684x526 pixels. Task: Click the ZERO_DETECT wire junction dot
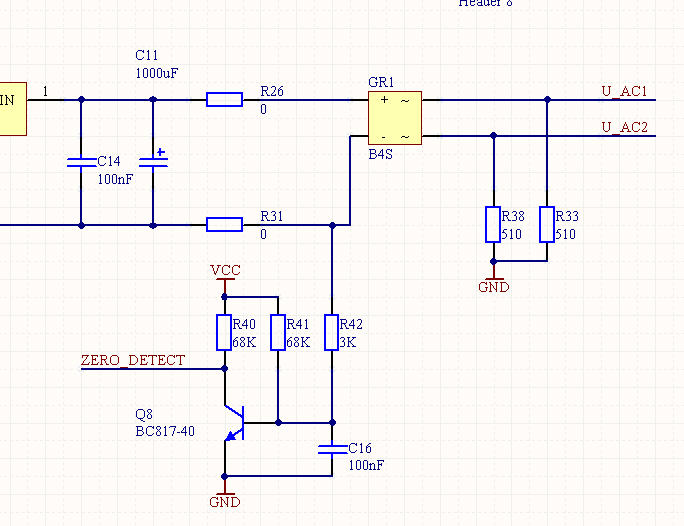225,369
